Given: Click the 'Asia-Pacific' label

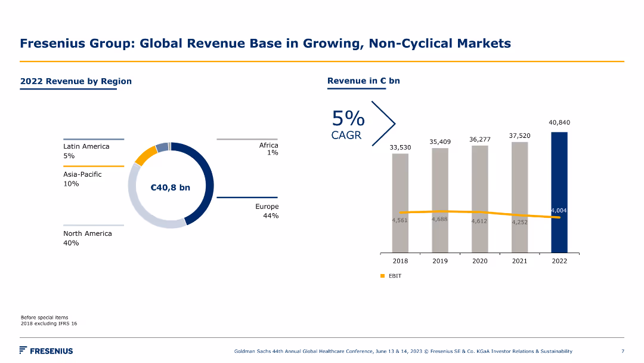Looking at the screenshot, I should pos(82,174).
